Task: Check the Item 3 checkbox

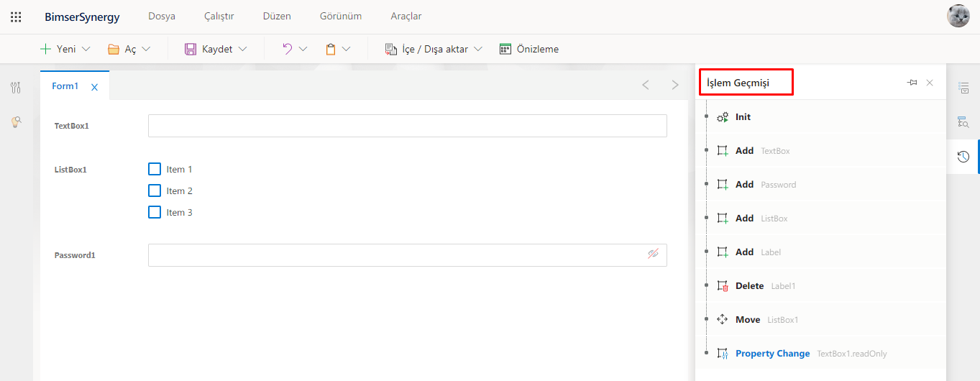Action: (x=155, y=212)
